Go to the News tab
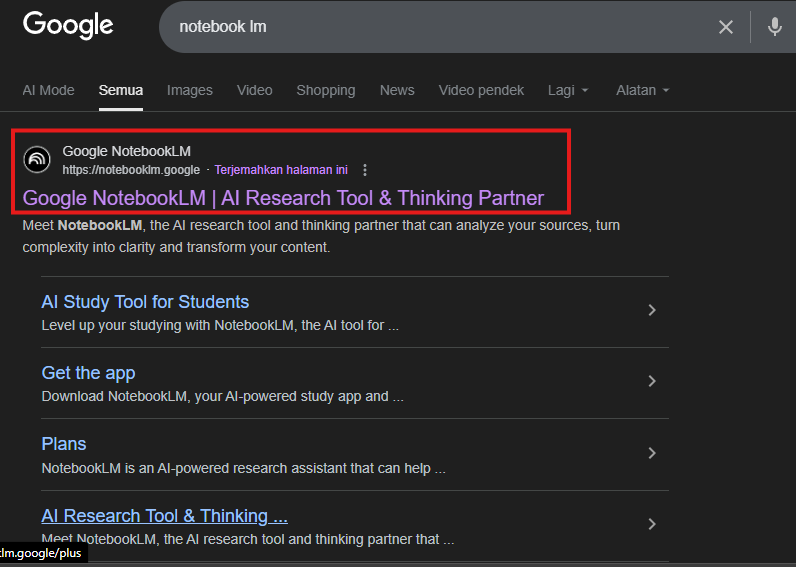 397,90
